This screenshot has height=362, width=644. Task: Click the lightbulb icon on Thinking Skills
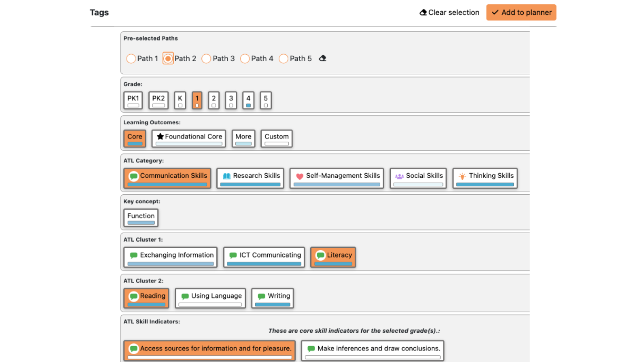(x=462, y=176)
